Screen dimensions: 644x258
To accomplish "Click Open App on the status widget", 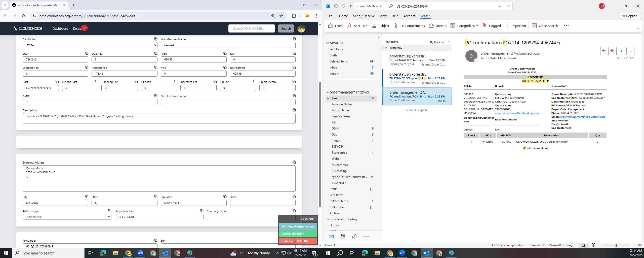I will (x=308, y=219).
